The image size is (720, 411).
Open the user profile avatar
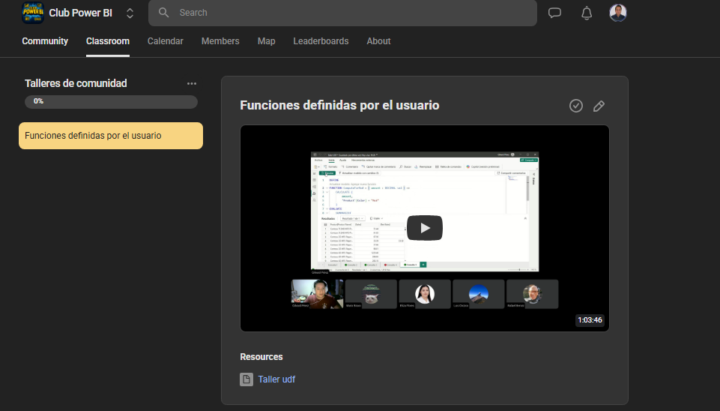(618, 13)
